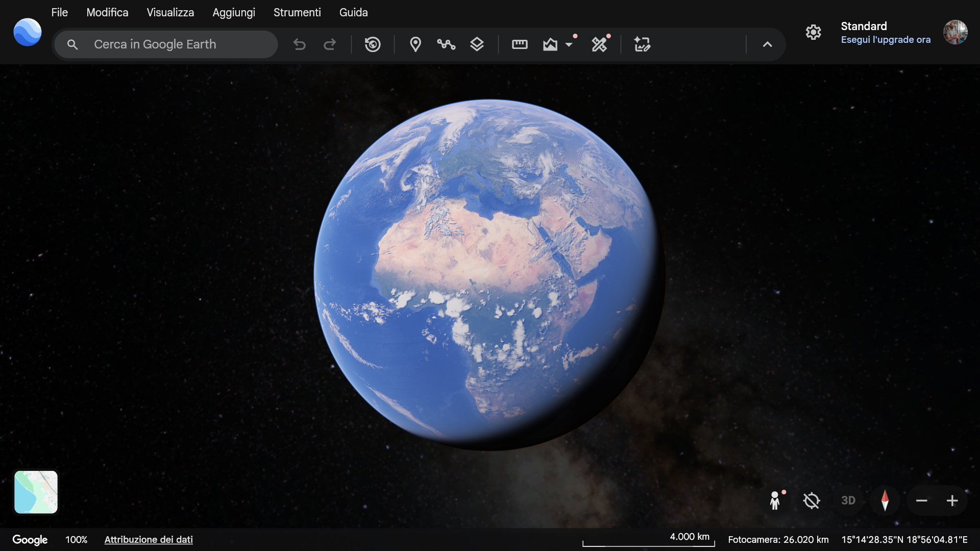The image size is (980, 551).
Task: Zoom out with the minus button
Action: 921,500
